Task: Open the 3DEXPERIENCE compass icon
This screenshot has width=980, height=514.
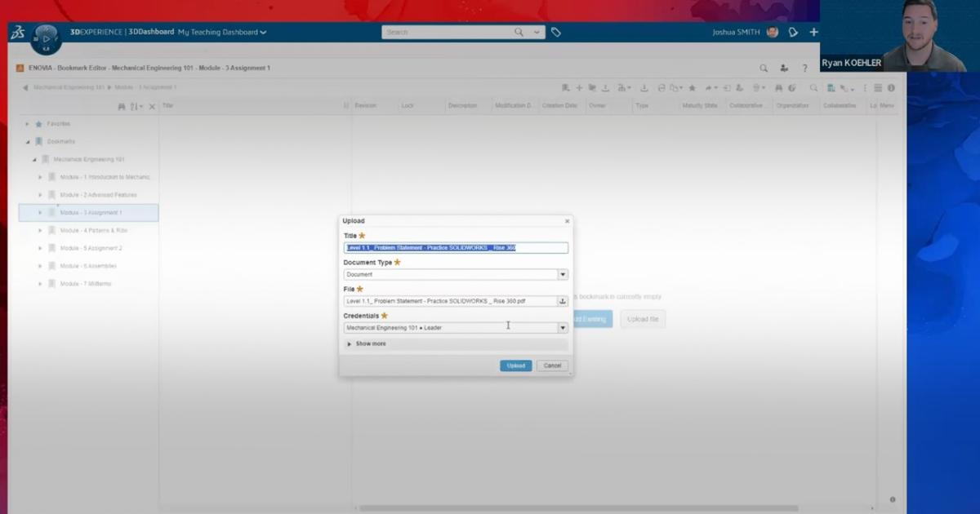Action: pyautogui.click(x=47, y=35)
